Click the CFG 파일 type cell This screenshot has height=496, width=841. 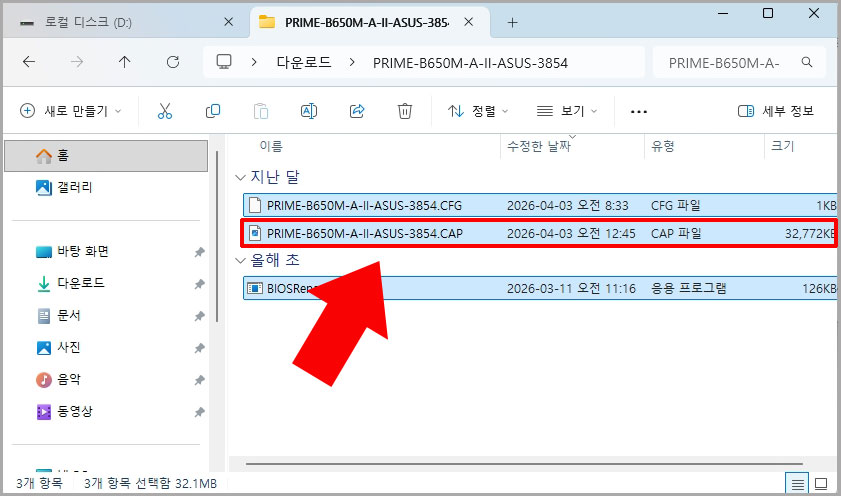coord(675,205)
